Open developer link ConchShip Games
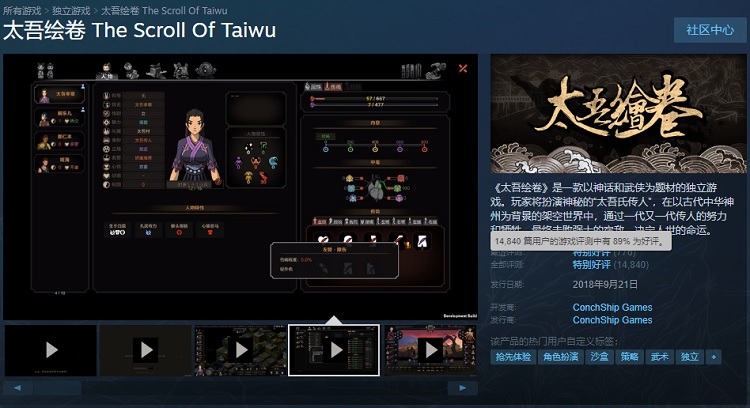The width and height of the screenshot is (750, 408). tap(612, 307)
